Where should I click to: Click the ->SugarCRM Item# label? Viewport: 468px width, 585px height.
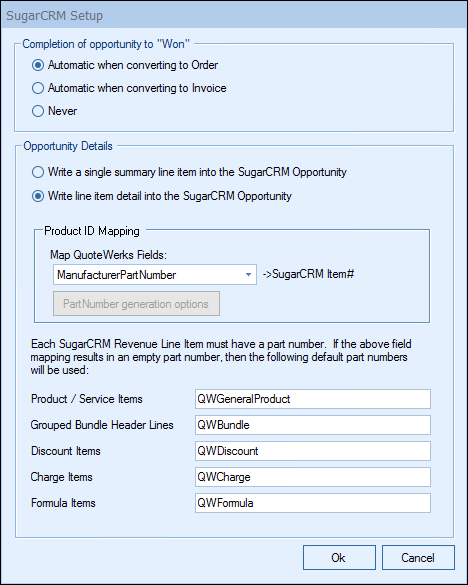pos(308,274)
